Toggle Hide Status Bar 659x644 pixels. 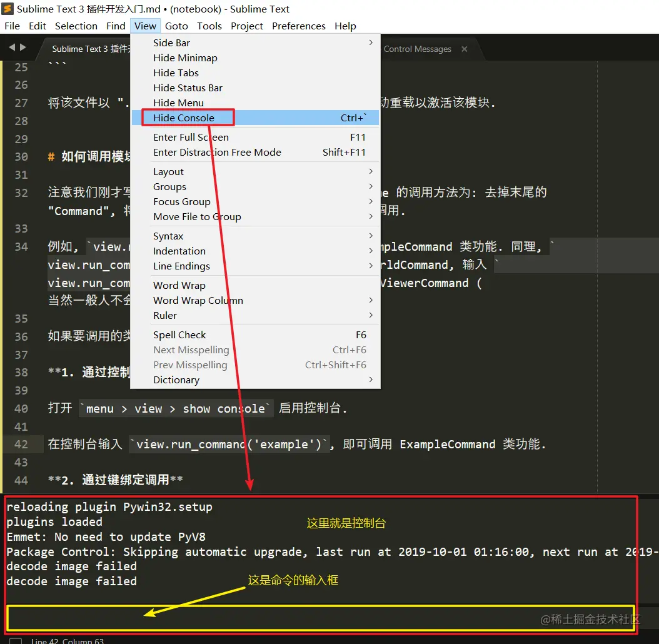pyautogui.click(x=255, y=88)
